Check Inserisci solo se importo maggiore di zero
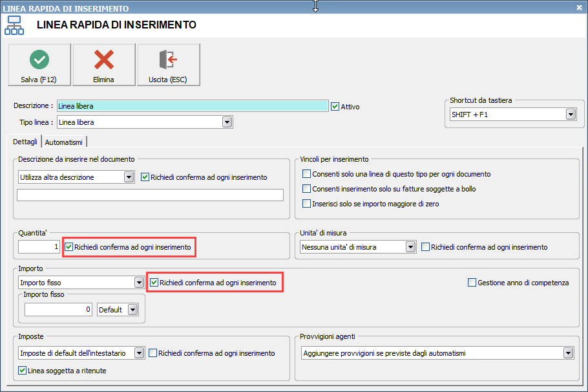 click(306, 204)
